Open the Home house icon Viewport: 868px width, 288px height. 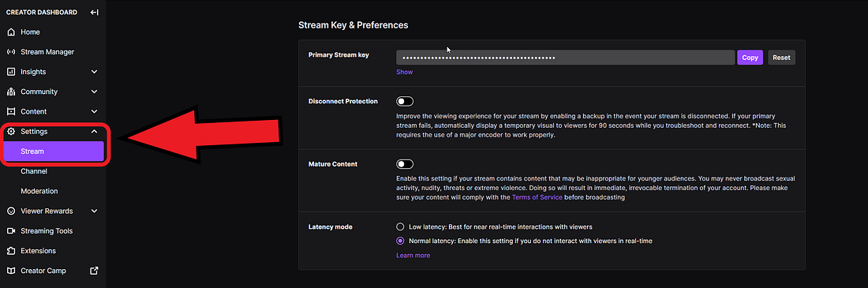[10, 32]
